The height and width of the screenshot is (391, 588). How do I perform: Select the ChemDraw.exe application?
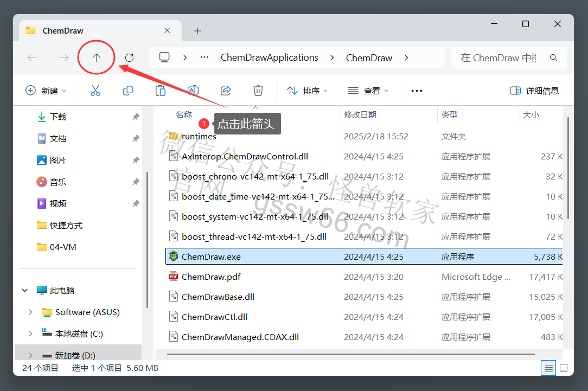click(x=364, y=257)
